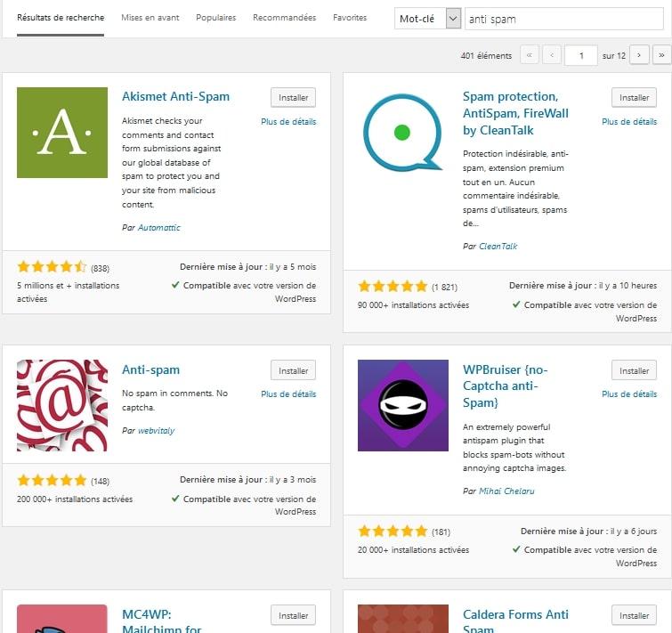Install the Anti-spam plugin by webvitaly
Screen dimensions: 672x633
[293, 370]
